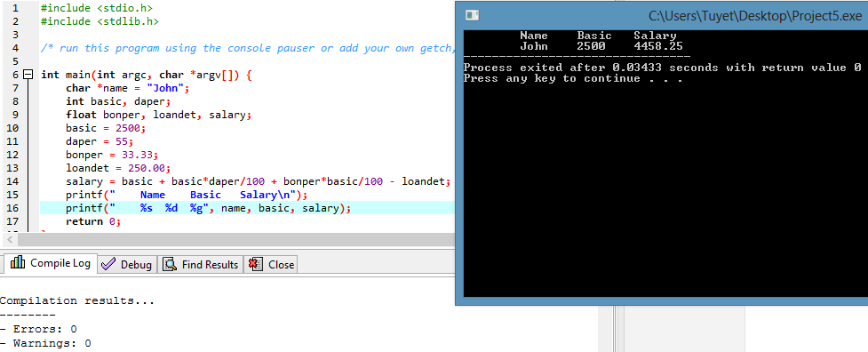868x352 pixels.
Task: Open the Compile Log tab
Action: pyautogui.click(x=50, y=263)
